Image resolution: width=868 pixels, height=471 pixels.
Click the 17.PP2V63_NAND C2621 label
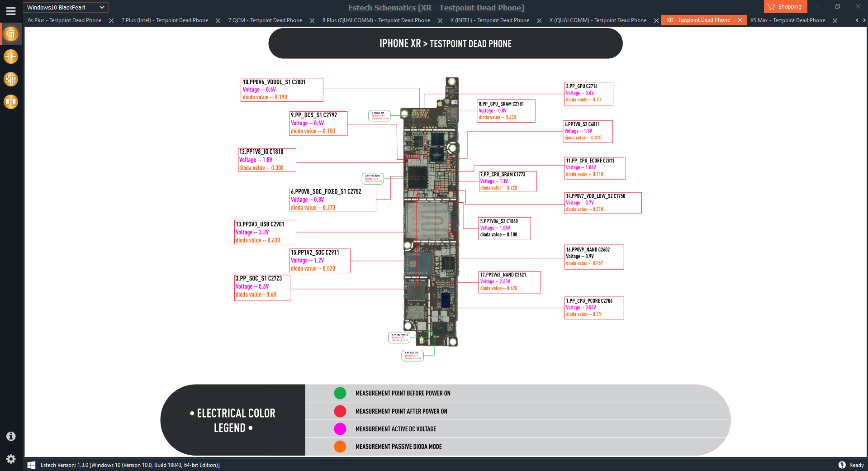coord(510,282)
